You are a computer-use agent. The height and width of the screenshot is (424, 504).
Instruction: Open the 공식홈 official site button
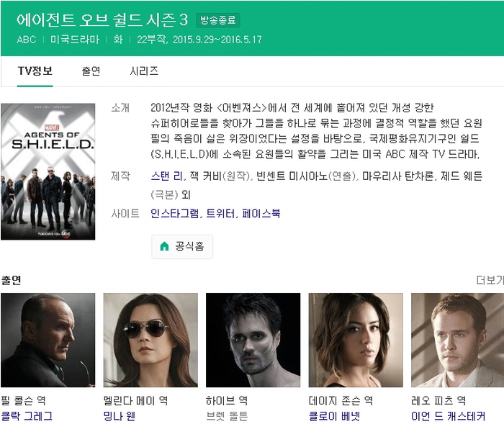click(182, 247)
